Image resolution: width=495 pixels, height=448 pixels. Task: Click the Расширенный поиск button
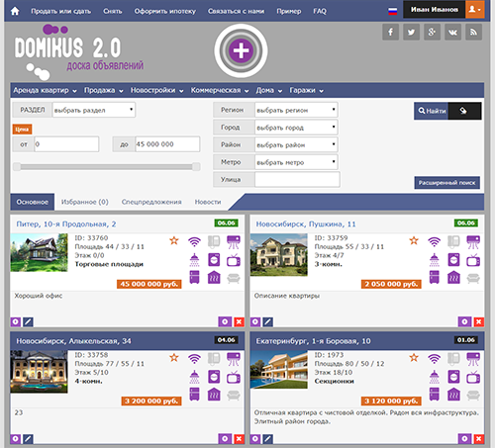point(447,183)
